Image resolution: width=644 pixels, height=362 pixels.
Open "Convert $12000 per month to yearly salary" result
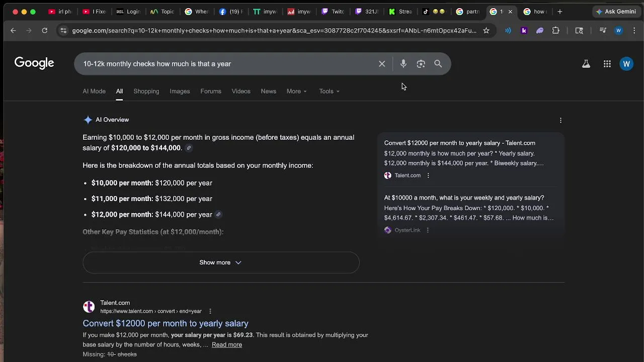pyautogui.click(x=166, y=323)
